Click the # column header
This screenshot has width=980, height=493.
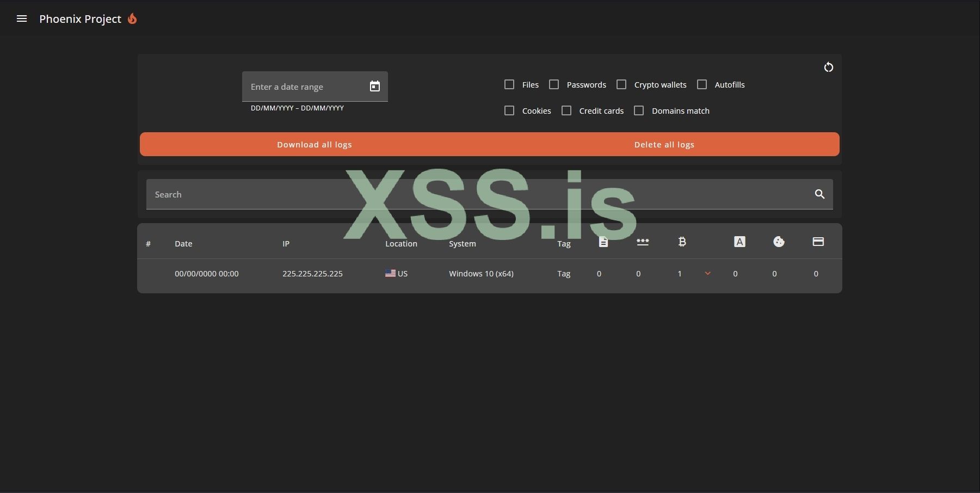click(148, 244)
